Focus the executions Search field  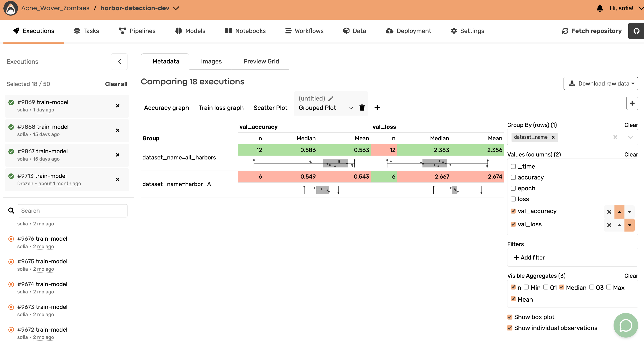point(72,211)
